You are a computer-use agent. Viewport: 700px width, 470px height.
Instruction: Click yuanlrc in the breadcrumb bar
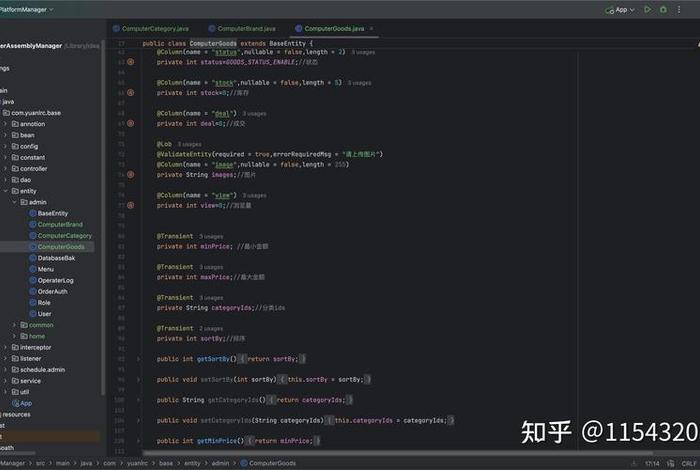(x=138, y=463)
